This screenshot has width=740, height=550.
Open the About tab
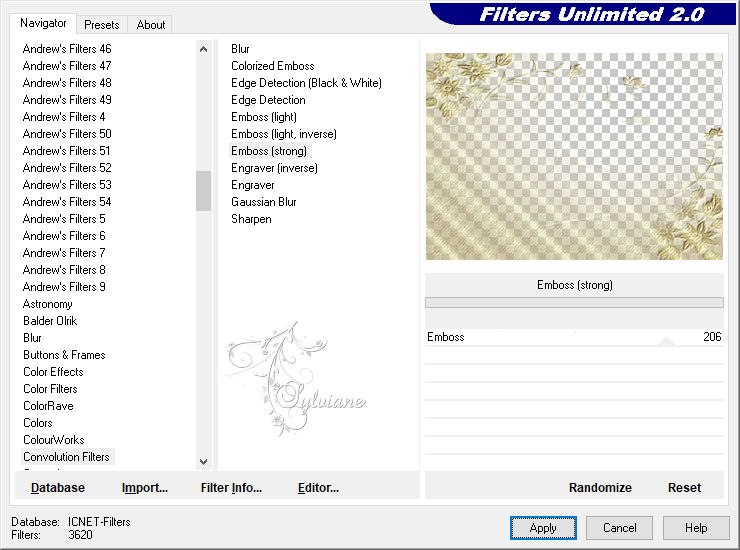151,25
